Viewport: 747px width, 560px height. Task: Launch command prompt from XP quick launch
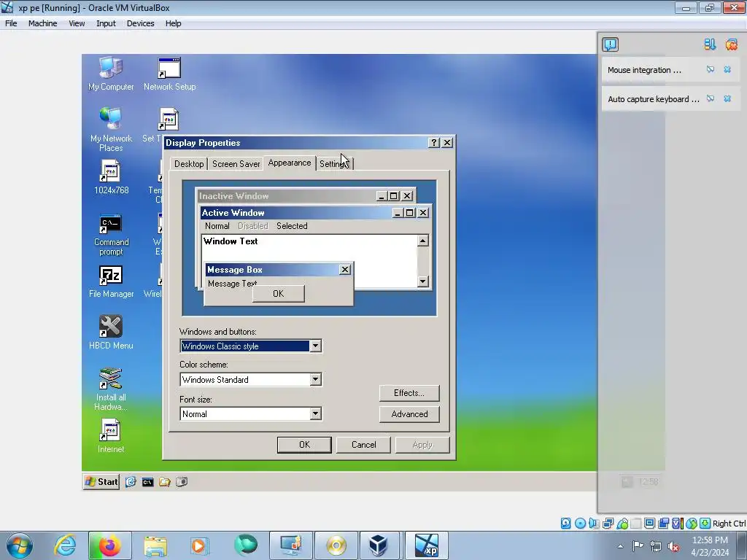tap(147, 482)
